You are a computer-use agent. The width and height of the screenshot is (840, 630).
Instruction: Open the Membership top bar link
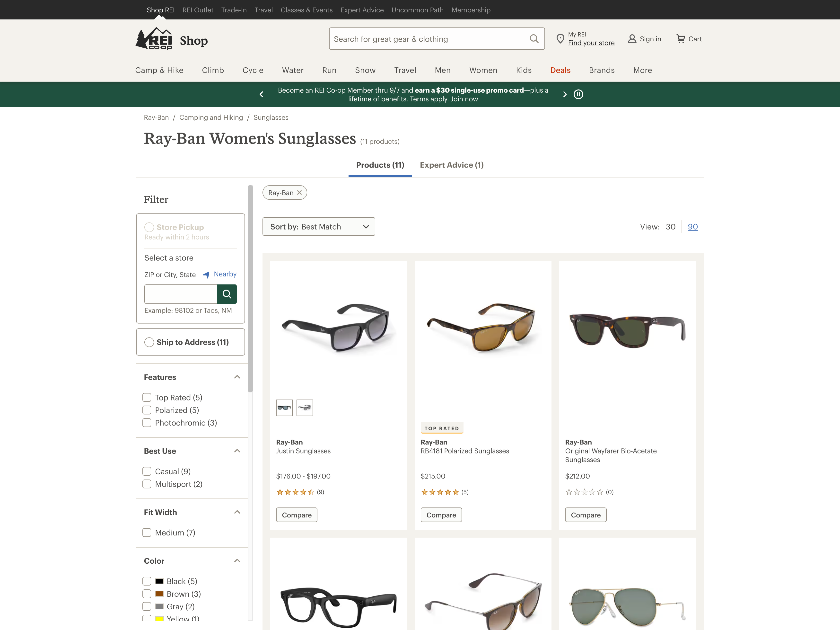(x=471, y=10)
